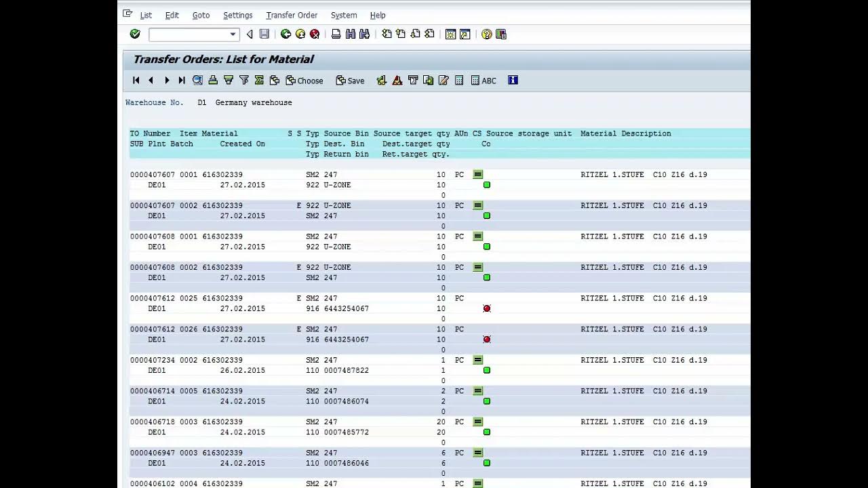
Task: Click the standard toolbar Last Page icon
Action: (x=429, y=34)
